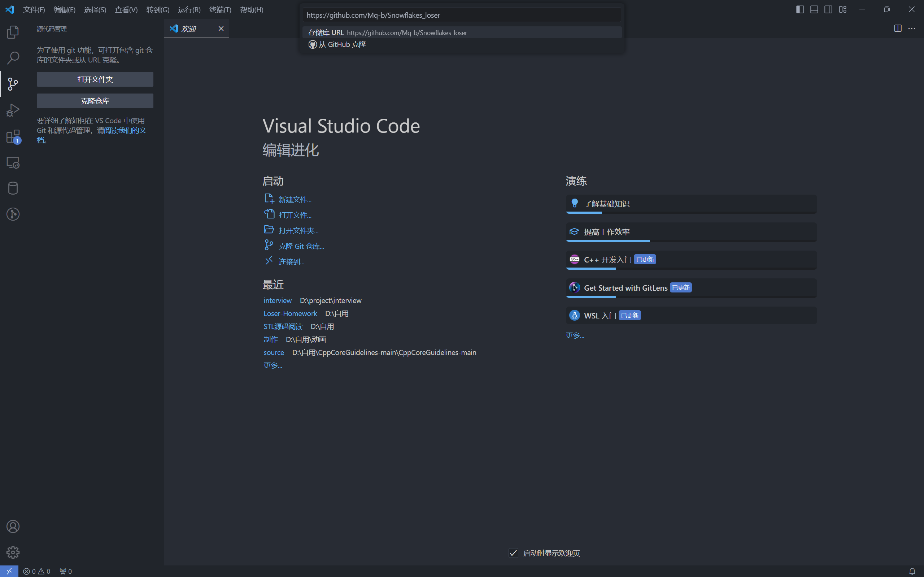Open Run and Debug view
924x577 pixels.
click(x=13, y=110)
